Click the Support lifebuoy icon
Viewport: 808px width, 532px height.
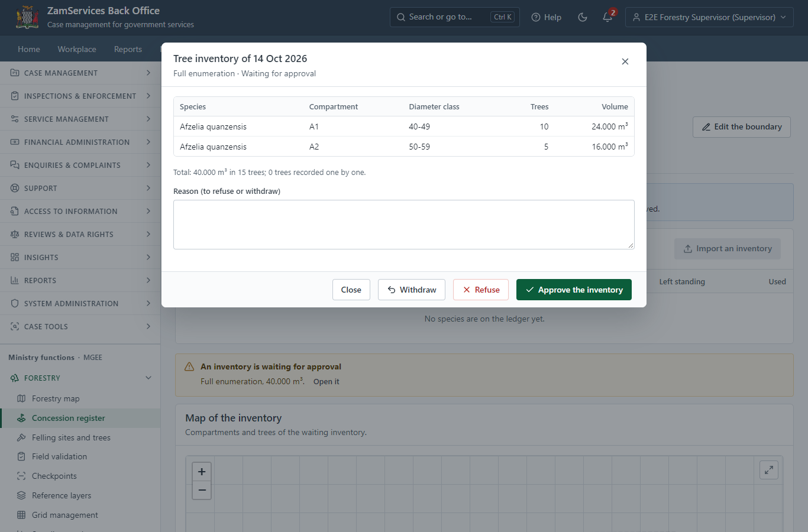(x=15, y=188)
